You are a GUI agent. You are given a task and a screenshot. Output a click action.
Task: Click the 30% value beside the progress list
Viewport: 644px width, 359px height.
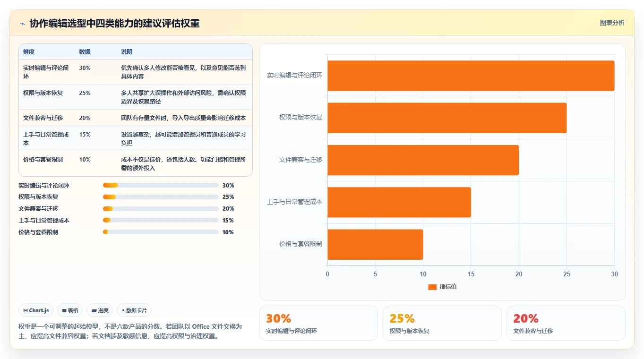[x=228, y=186]
